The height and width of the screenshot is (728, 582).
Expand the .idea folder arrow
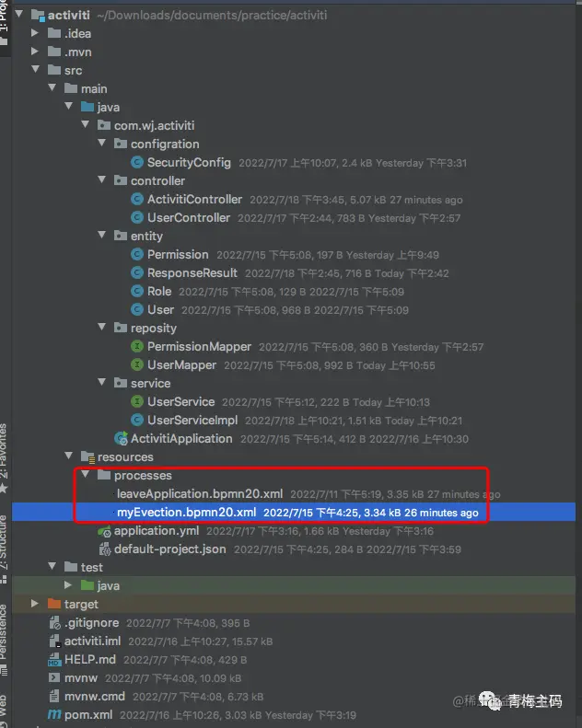pyautogui.click(x=35, y=32)
